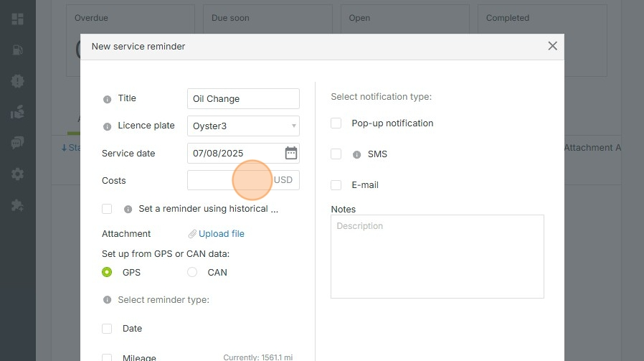644x361 pixels.
Task: Select the GPS radio button
Action: coord(107,272)
